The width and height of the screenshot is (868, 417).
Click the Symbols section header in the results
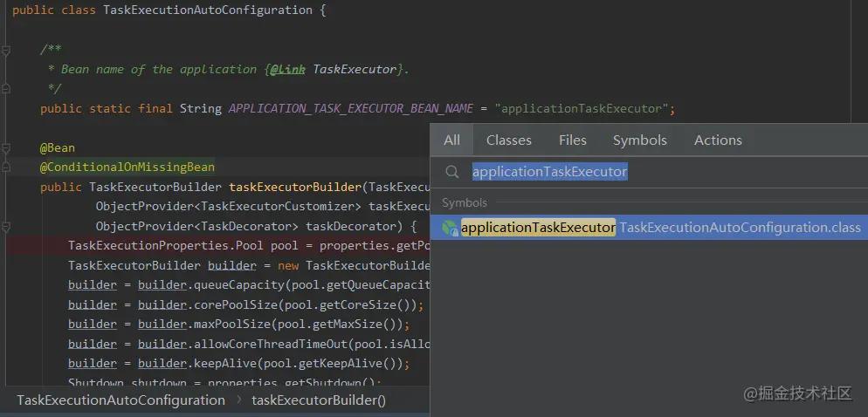pyautogui.click(x=465, y=203)
